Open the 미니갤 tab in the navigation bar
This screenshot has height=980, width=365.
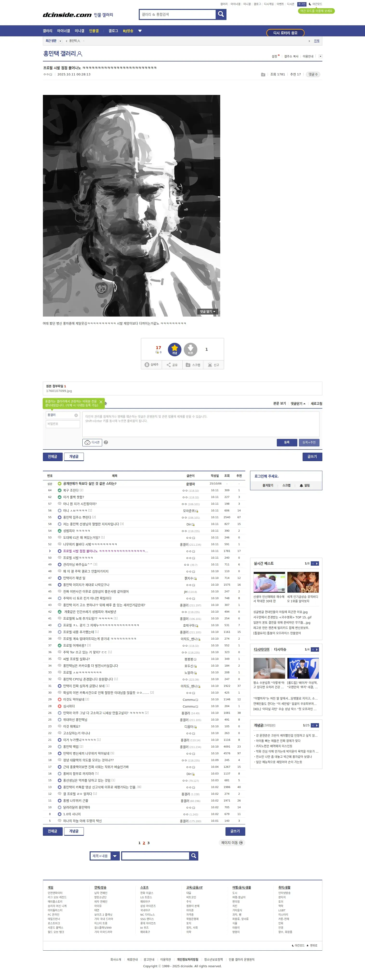coord(80,31)
